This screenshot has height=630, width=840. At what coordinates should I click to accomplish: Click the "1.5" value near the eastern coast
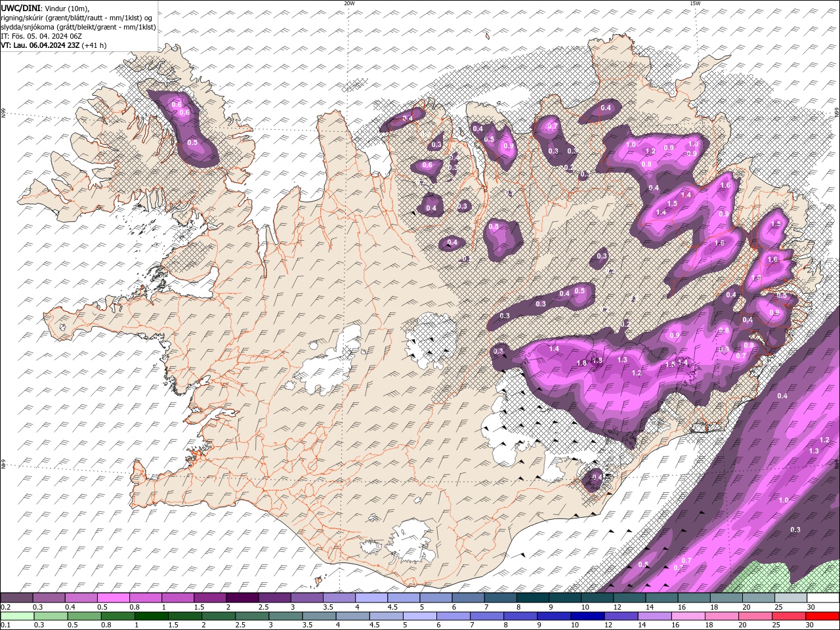tap(776, 224)
